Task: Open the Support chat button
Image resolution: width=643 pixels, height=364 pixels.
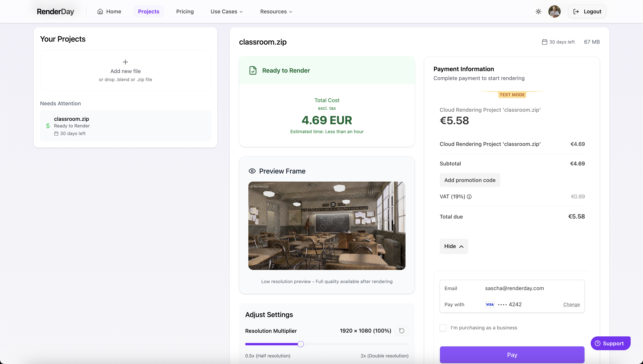Action: click(610, 343)
